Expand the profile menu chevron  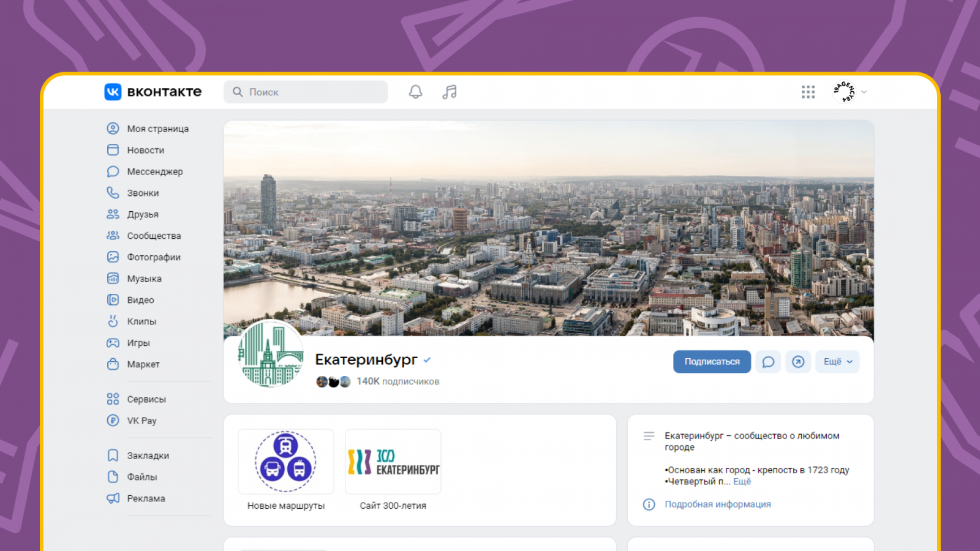coord(864,92)
